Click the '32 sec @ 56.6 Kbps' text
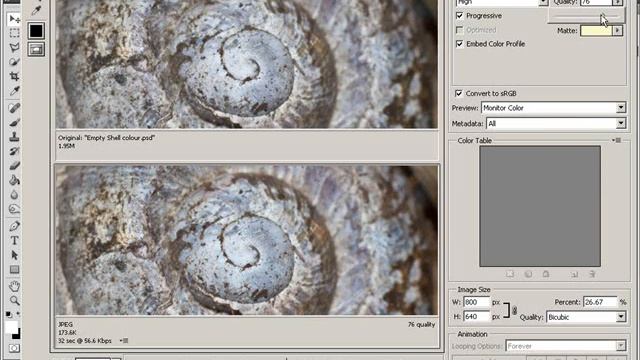 pos(85,340)
